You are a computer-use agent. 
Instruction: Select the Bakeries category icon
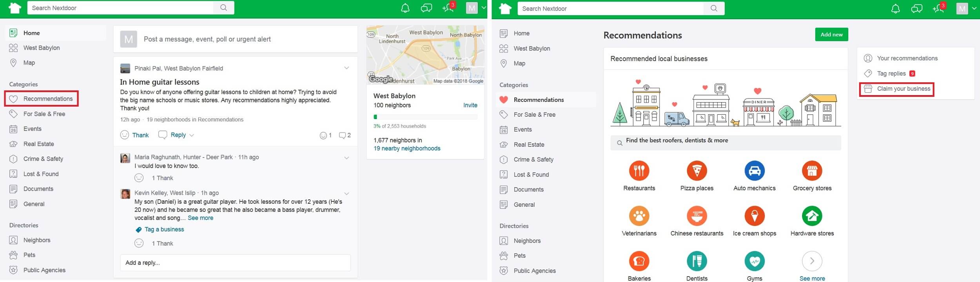(x=639, y=261)
